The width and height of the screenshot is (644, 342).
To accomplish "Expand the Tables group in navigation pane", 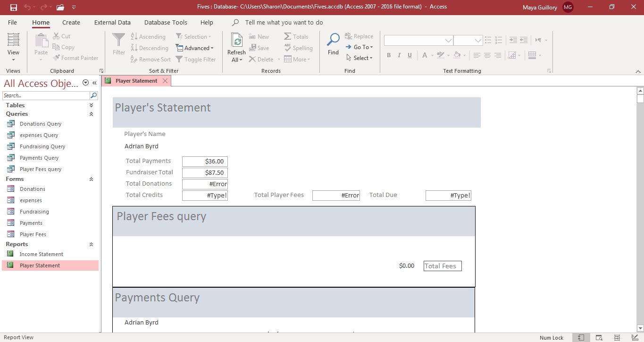I will click(x=91, y=105).
